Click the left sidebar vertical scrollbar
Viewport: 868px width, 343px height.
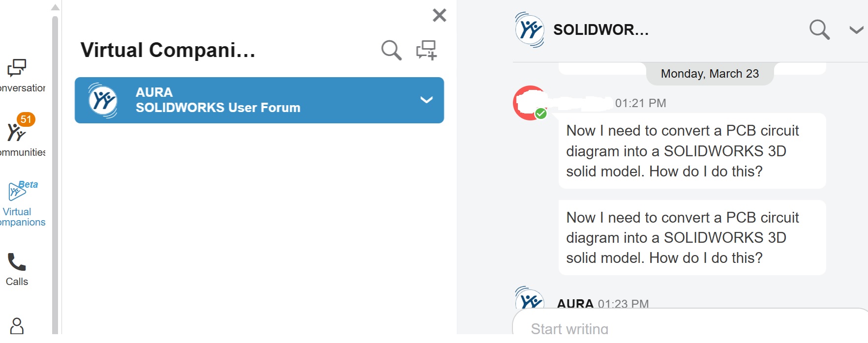tap(55, 172)
